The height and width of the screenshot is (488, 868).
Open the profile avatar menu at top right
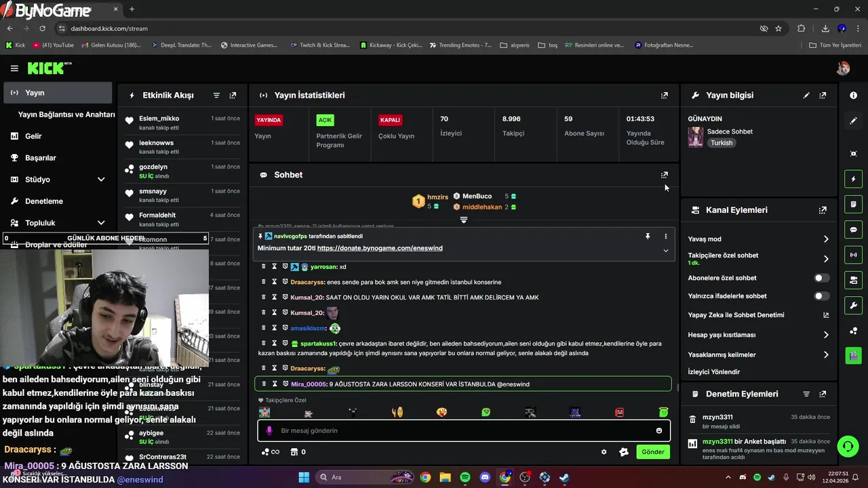[843, 68]
